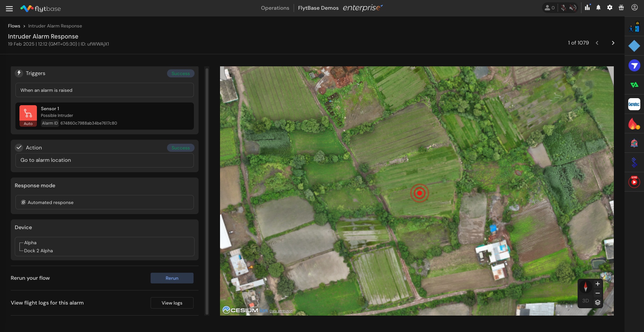Open the user account menu

point(634,8)
